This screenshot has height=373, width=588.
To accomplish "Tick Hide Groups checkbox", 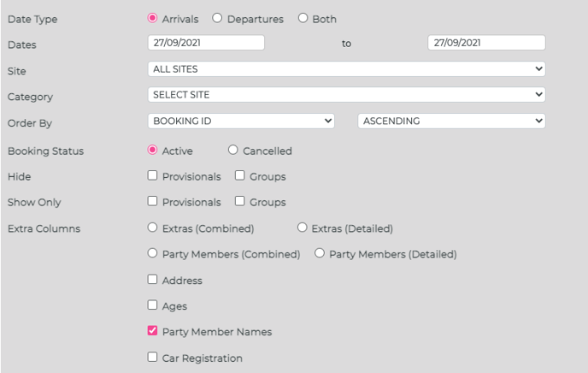I will click(x=239, y=175).
